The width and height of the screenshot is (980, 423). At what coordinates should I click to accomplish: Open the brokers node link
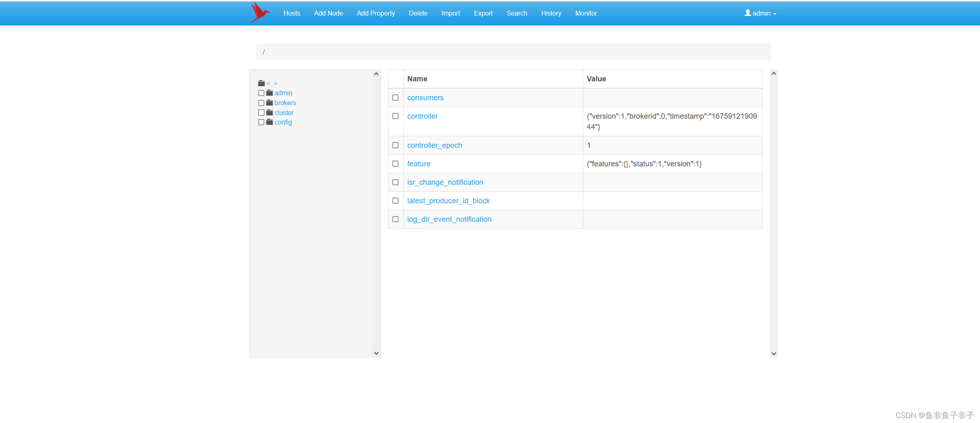(x=285, y=103)
